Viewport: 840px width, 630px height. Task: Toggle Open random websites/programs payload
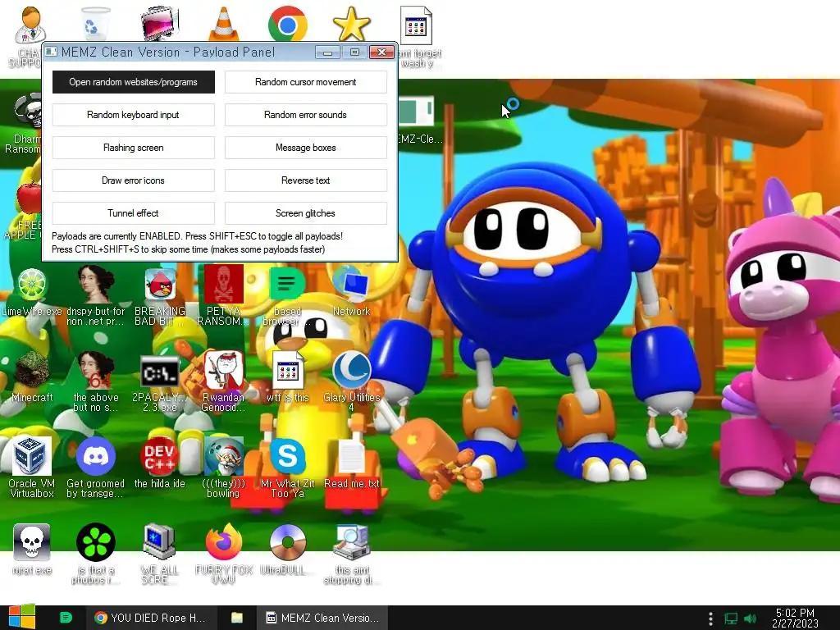[x=134, y=82]
